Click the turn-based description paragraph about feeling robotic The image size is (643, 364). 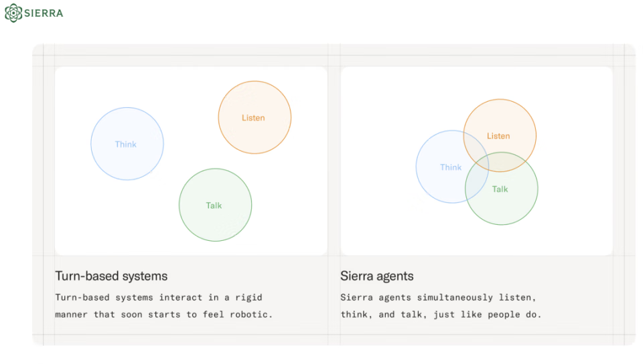pos(163,306)
